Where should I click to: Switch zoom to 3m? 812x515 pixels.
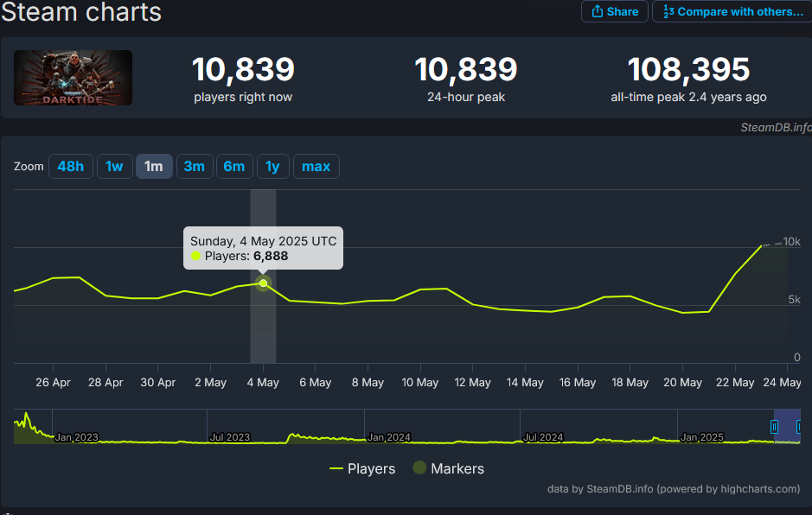tap(195, 166)
